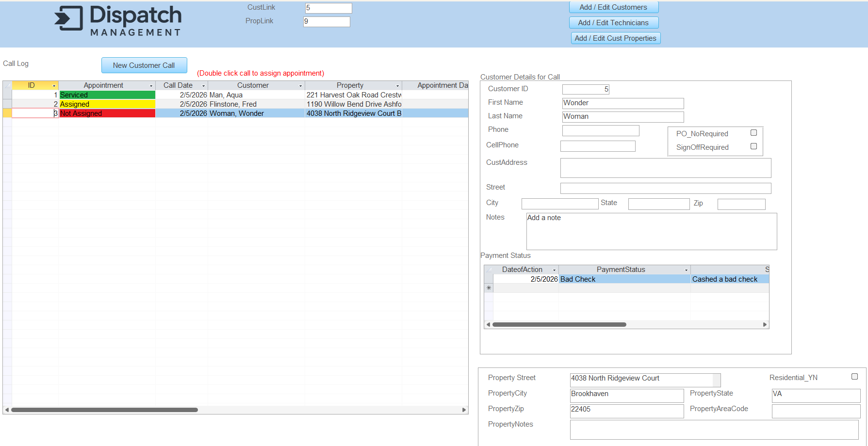This screenshot has width=868, height=446.
Task: Toggle the PO_NoRequired checkbox
Action: pyautogui.click(x=753, y=133)
